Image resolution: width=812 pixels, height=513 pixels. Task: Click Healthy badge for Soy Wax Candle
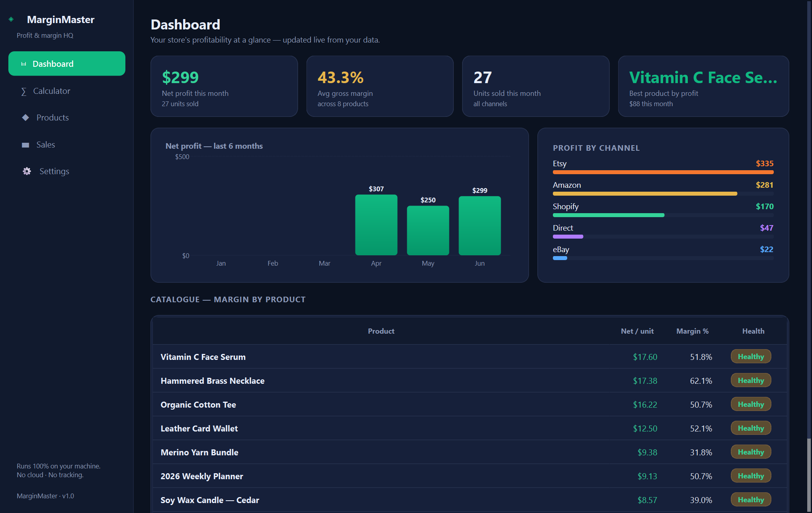point(751,499)
